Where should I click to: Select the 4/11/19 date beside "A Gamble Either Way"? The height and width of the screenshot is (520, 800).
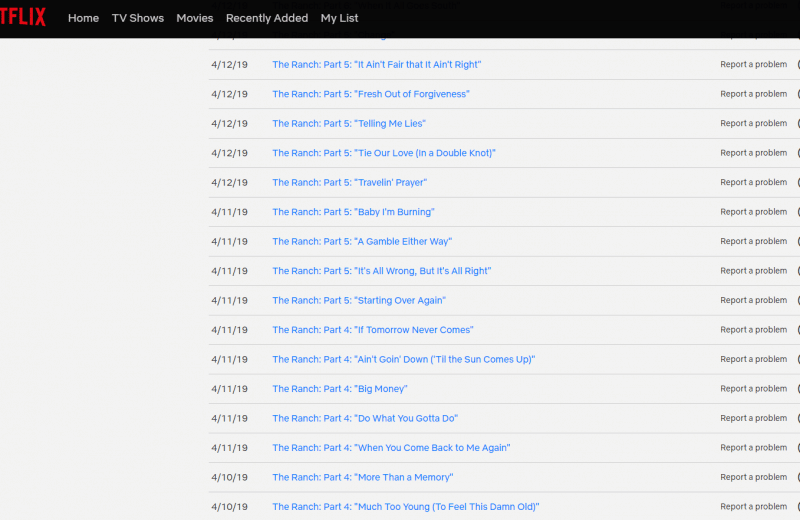click(230, 242)
